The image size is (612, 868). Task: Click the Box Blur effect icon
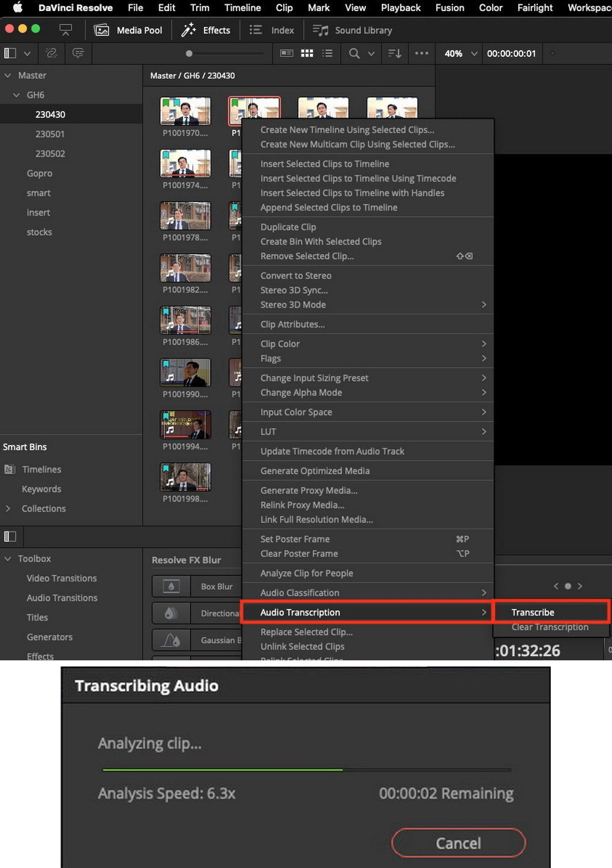pos(171,586)
